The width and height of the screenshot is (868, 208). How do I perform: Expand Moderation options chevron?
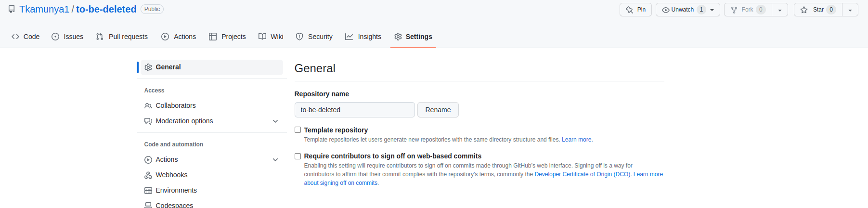pos(275,121)
